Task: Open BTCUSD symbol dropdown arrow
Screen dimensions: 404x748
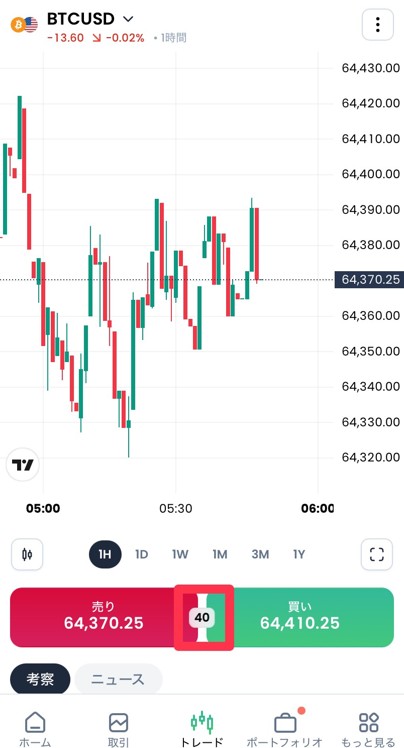Action: pos(128,20)
